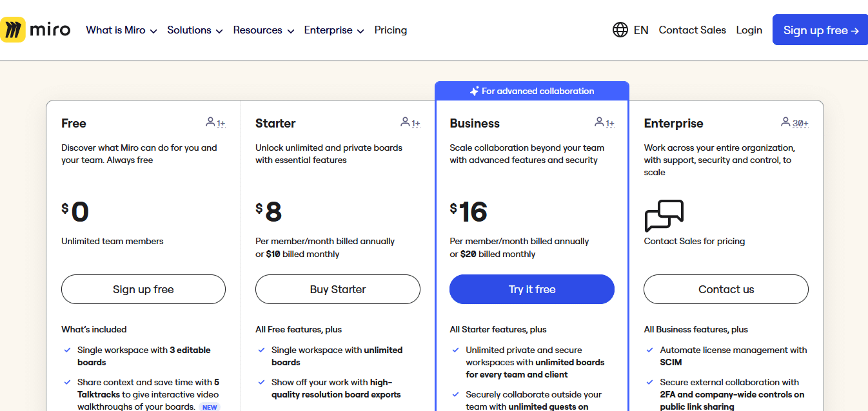868x411 pixels.
Task: Click the Buy Starter button
Action: point(338,289)
